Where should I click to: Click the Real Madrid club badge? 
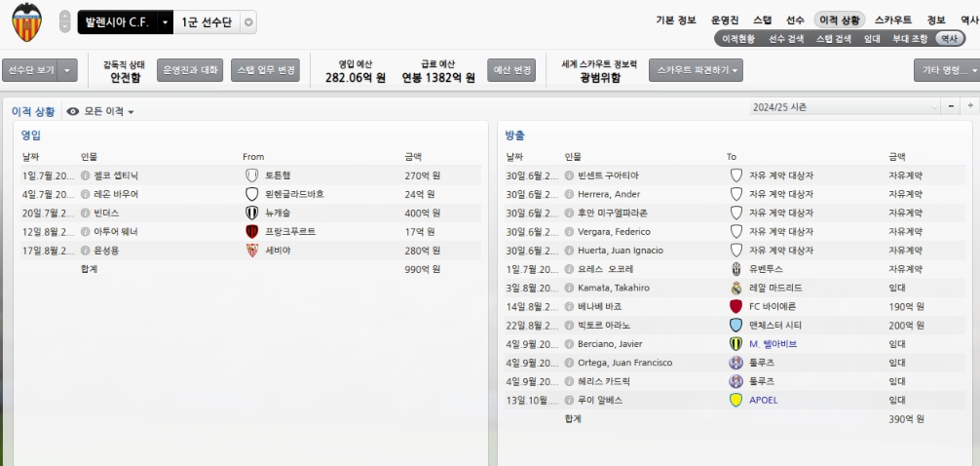(x=736, y=288)
